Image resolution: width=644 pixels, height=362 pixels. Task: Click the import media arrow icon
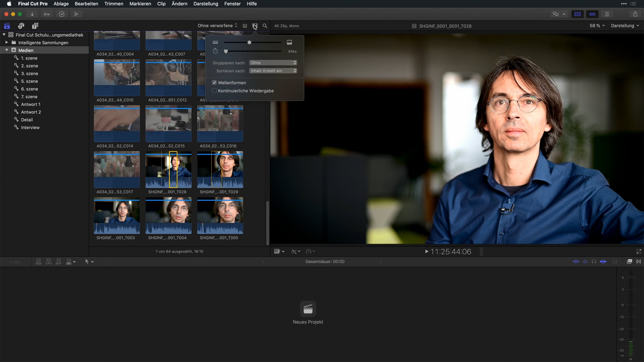point(32,14)
